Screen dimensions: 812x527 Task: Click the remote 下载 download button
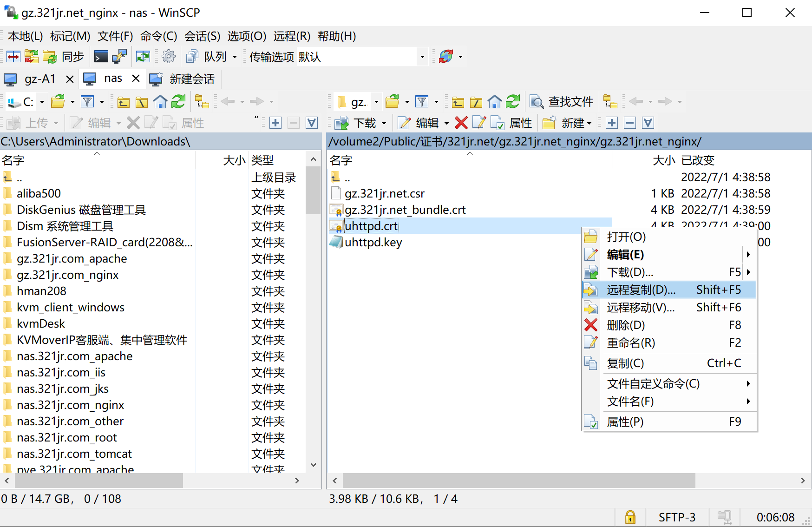(x=355, y=123)
